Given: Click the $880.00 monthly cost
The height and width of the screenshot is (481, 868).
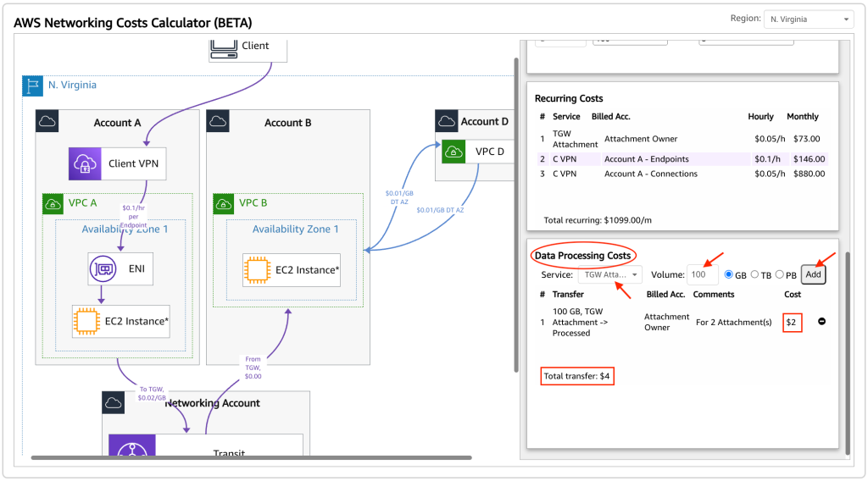Looking at the screenshot, I should (x=809, y=174).
